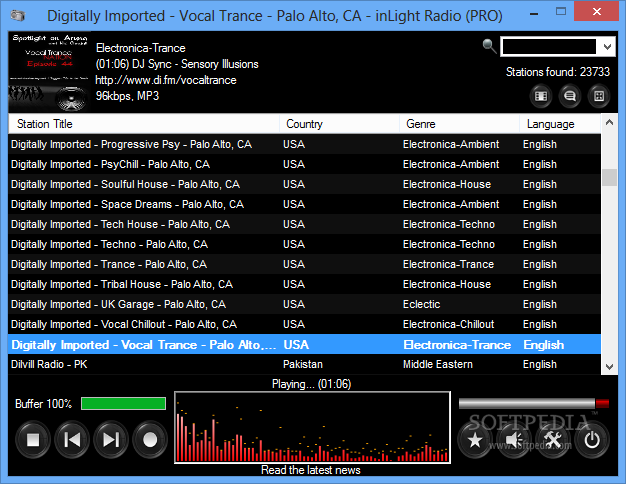Sort by Country column header
Screen dimensions: 626x484
click(339, 124)
